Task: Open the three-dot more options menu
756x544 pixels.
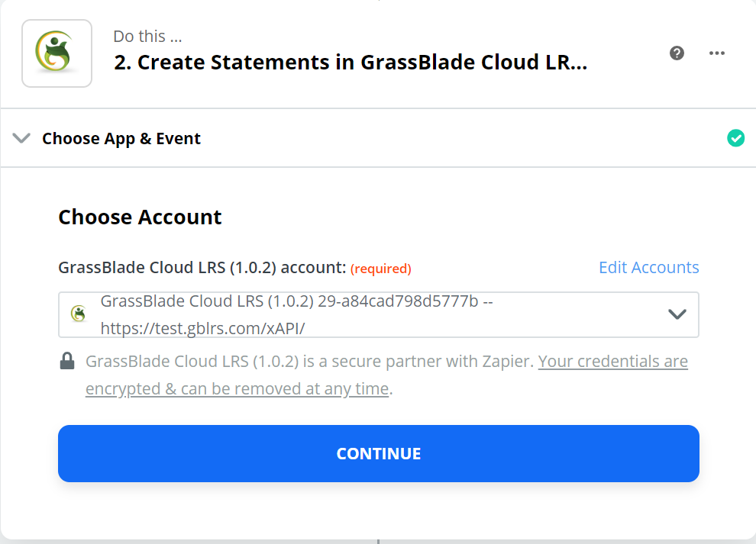Action: (x=717, y=53)
